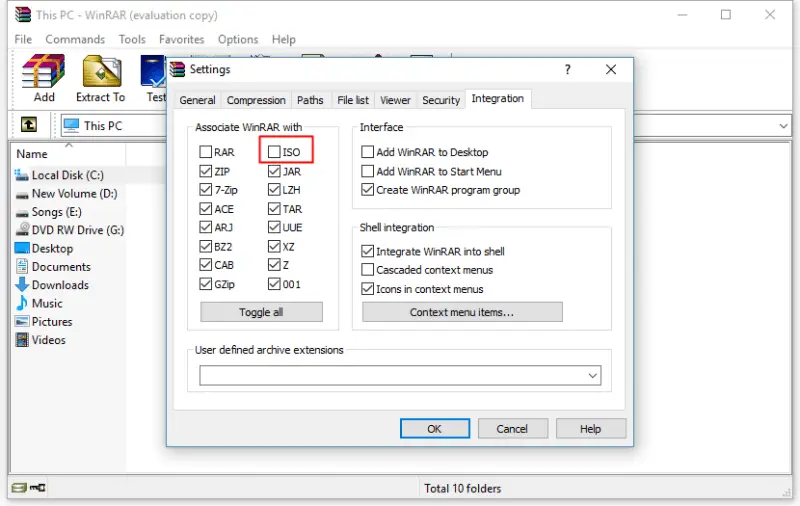Viewport: 800px width, 506px height.
Task: Click the Videos film icon
Action: click(x=22, y=340)
